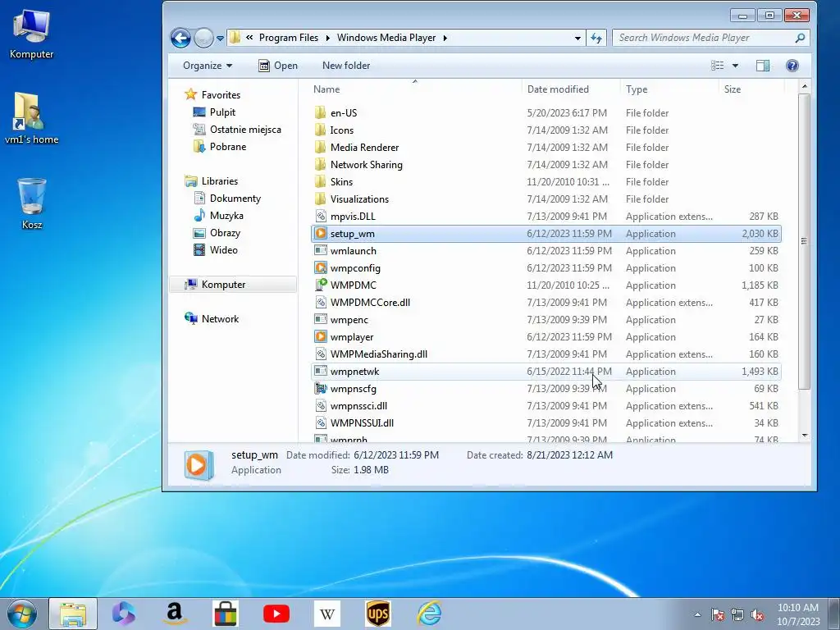
Task: Click Open in the Explorer toolbar
Action: tap(278, 66)
